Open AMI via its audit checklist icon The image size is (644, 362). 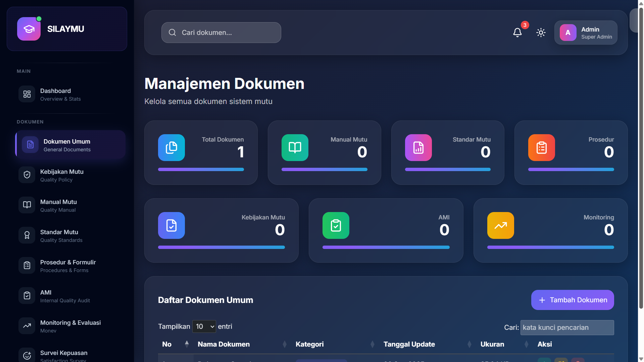(27, 295)
